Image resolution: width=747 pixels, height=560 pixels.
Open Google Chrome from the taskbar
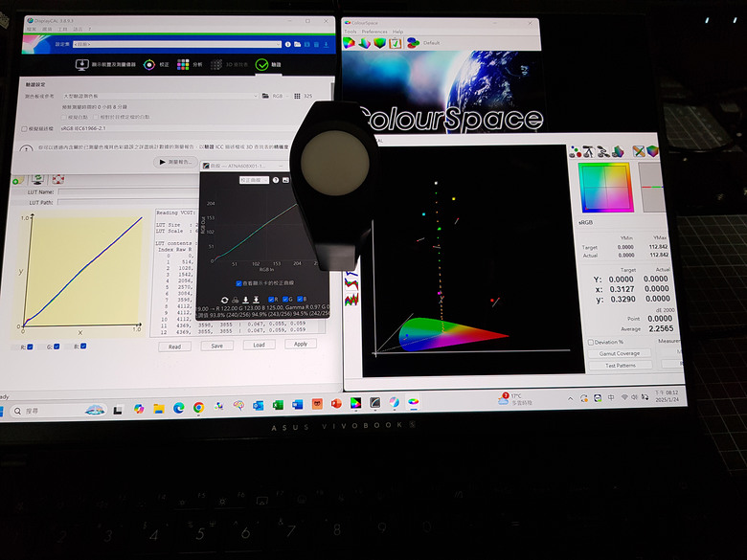click(198, 407)
